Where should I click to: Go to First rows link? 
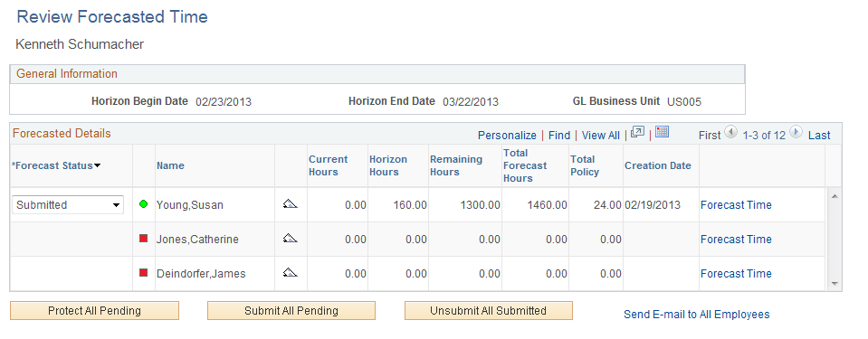(x=710, y=135)
